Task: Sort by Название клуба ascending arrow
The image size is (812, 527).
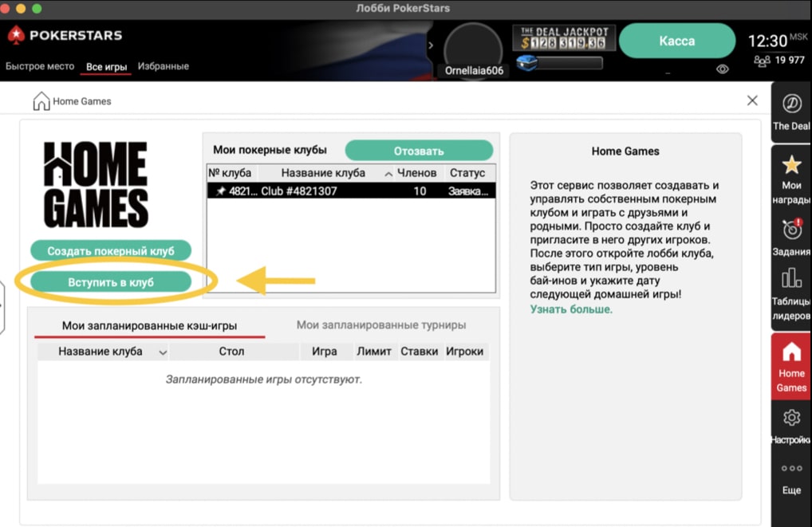Action: pyautogui.click(x=388, y=174)
